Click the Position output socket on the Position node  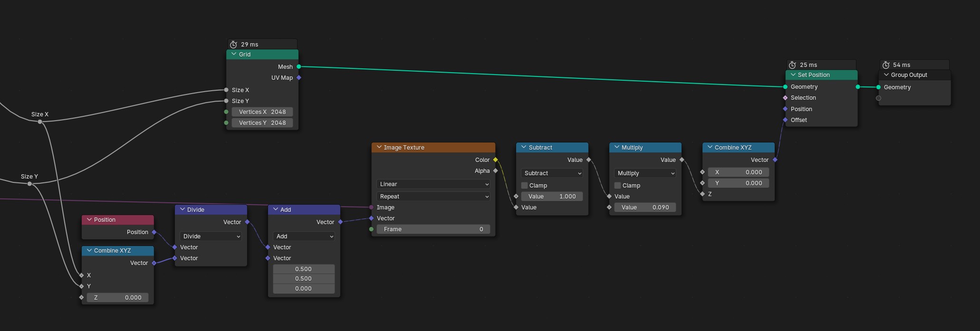154,232
